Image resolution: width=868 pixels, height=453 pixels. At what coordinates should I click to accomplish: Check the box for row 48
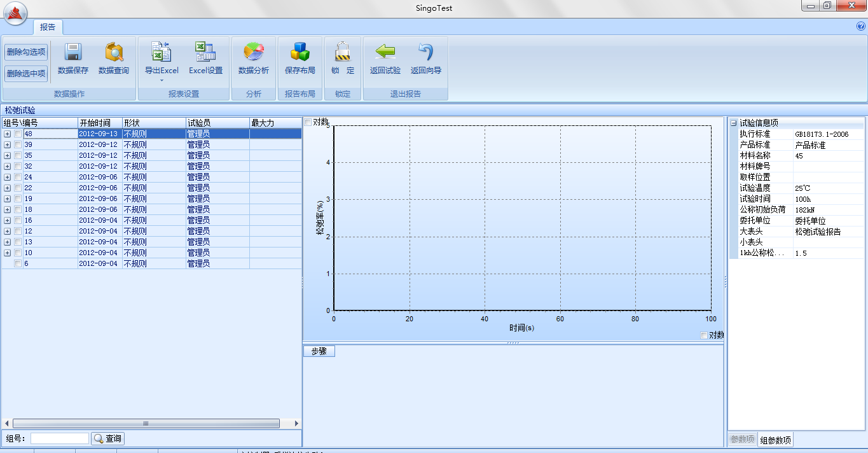[x=18, y=134]
